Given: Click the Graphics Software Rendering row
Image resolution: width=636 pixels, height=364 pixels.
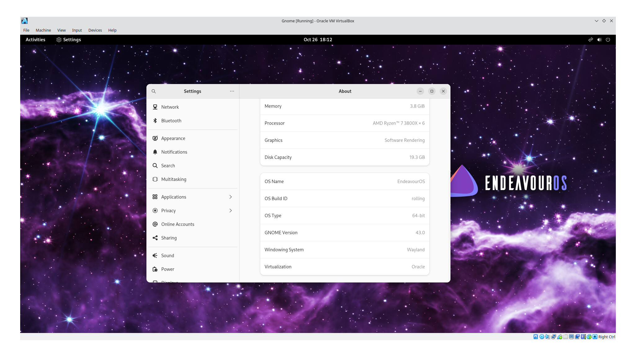Looking at the screenshot, I should (x=345, y=140).
